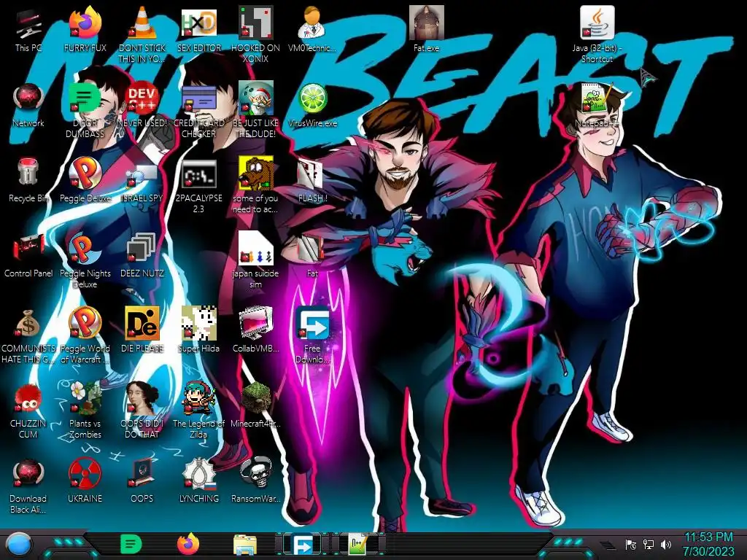Launch Firefox from the taskbar
This screenshot has width=747, height=560.
[x=188, y=544]
